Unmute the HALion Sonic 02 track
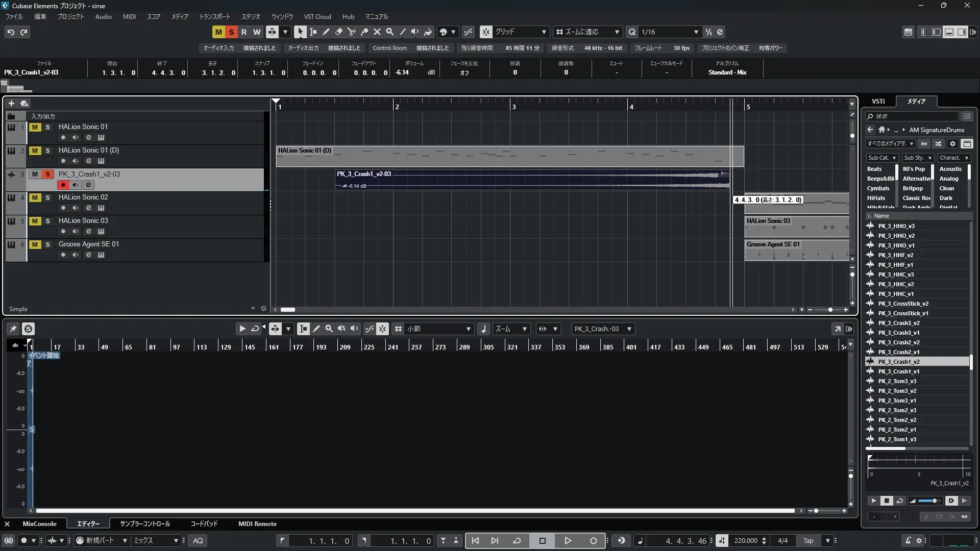This screenshot has height=551, width=980. [35, 197]
